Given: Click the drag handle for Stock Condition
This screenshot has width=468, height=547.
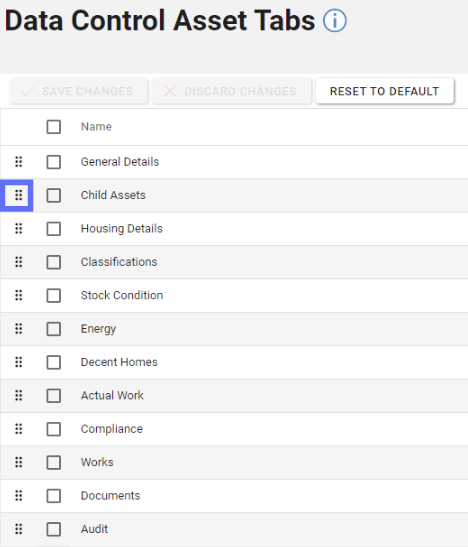Looking at the screenshot, I should point(18,295).
